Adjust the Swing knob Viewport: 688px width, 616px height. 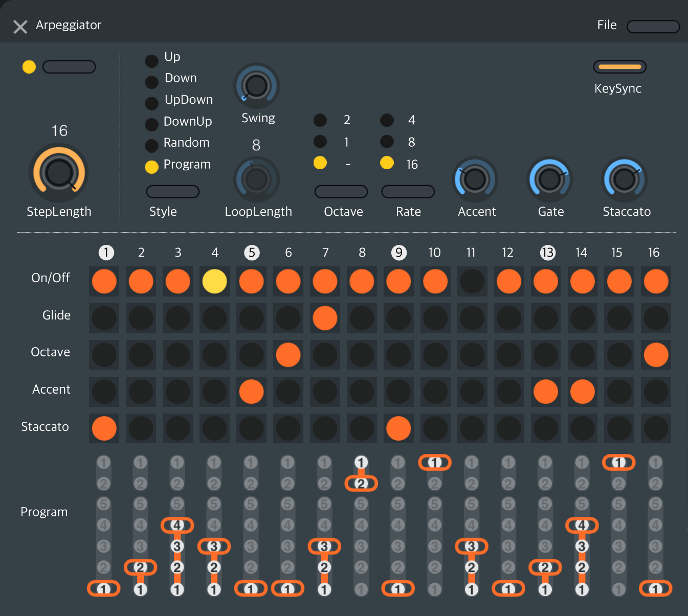256,86
